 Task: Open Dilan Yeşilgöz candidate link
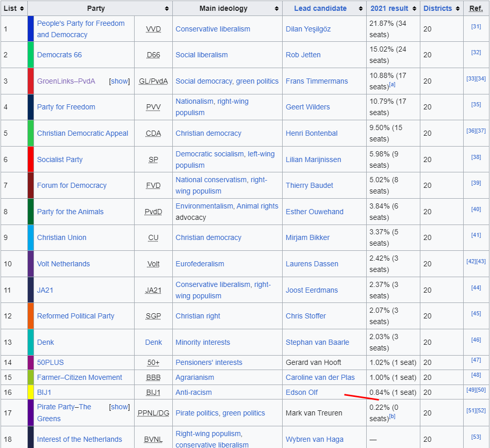[308, 29]
